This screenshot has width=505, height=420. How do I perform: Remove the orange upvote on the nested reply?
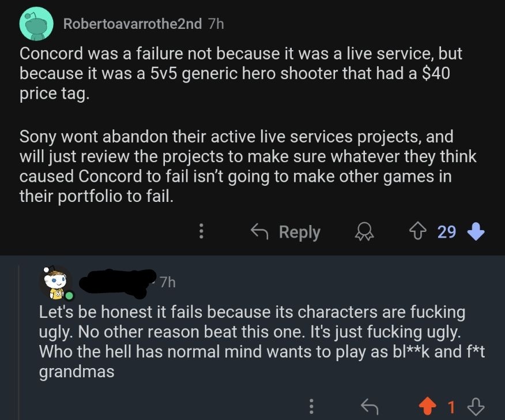(x=426, y=407)
